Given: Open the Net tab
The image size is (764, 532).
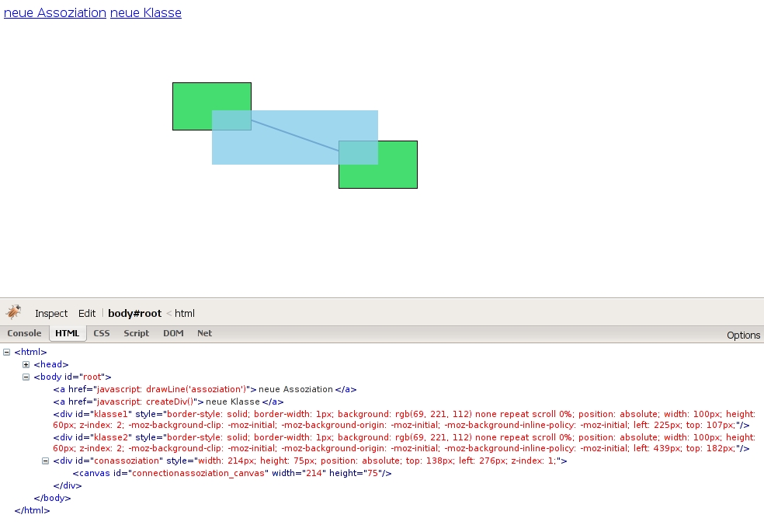Looking at the screenshot, I should pos(204,333).
